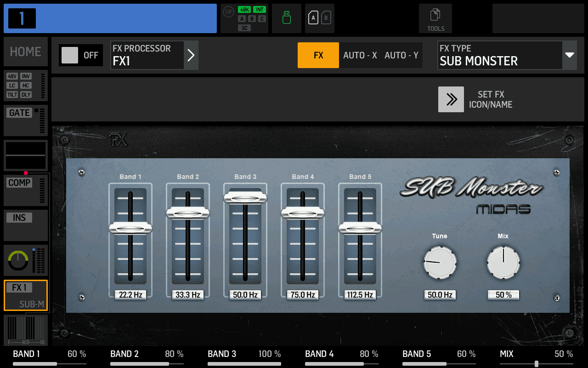588x368 pixels.
Task: Click the USB drive icon
Action: pos(287,18)
